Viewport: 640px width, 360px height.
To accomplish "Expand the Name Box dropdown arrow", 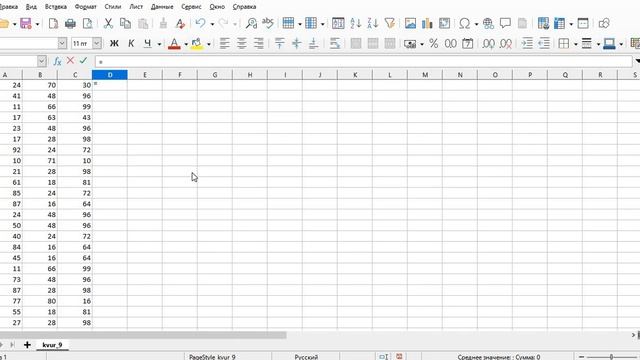I will (42, 61).
